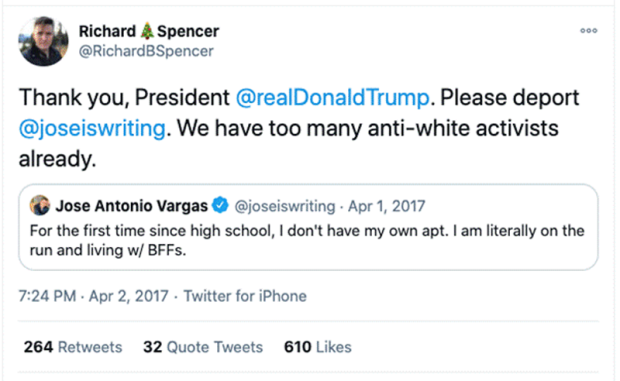Click the main tweet text paragraph

point(299,128)
